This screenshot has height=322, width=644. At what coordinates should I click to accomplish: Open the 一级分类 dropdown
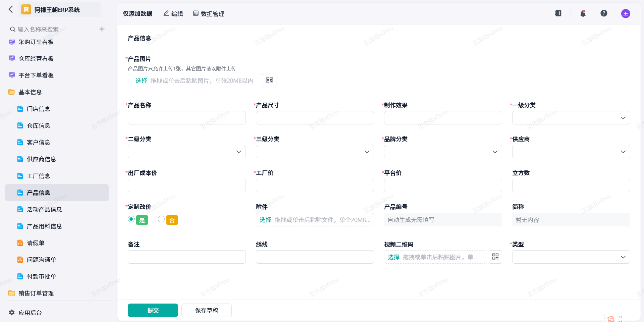click(x=571, y=118)
